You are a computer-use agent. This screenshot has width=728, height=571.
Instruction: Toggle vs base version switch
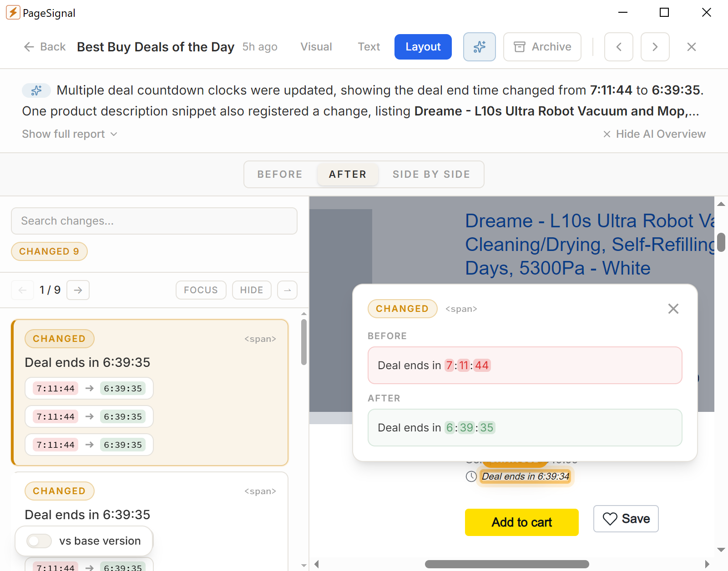coord(39,541)
